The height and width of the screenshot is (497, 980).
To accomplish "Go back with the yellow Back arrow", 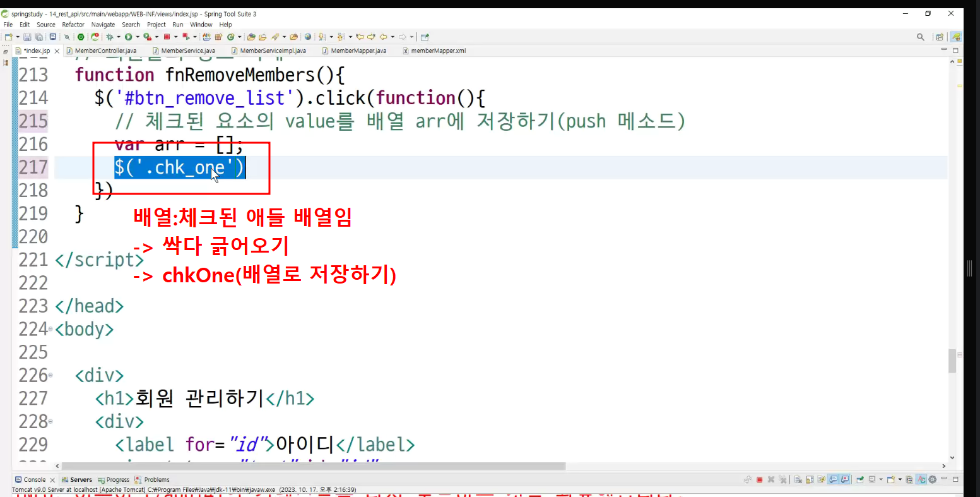I will point(383,37).
